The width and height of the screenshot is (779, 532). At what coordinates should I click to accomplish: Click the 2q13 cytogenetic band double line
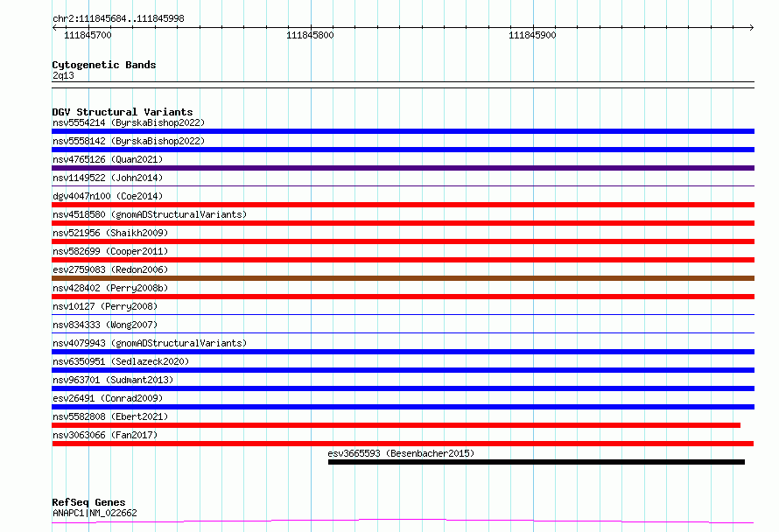click(403, 85)
